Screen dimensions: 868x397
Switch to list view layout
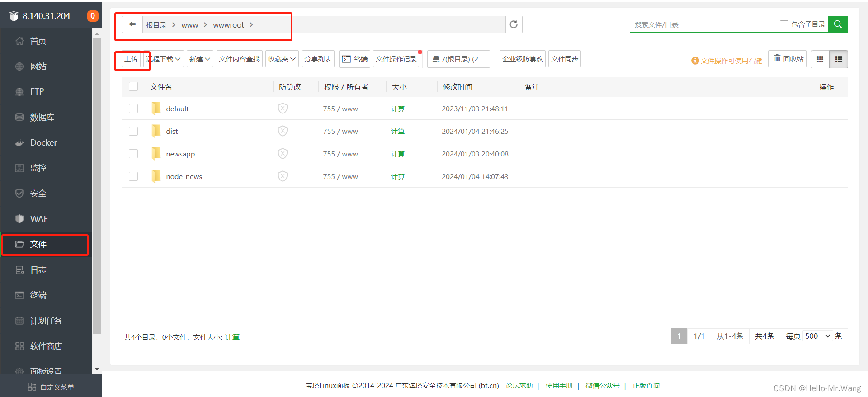tap(839, 59)
